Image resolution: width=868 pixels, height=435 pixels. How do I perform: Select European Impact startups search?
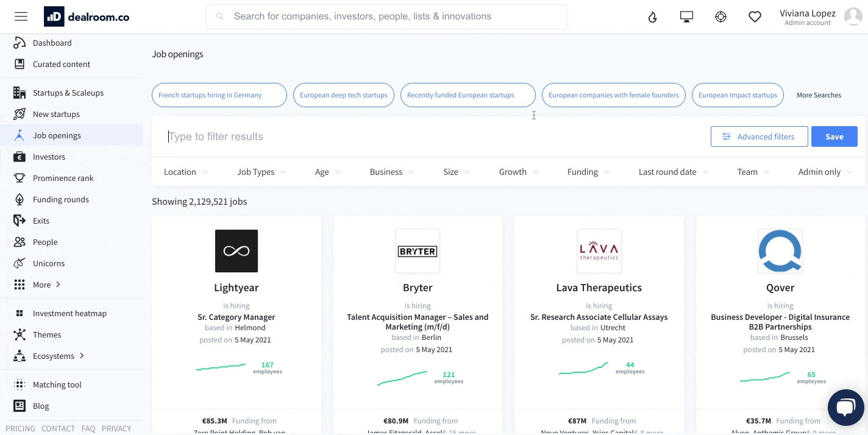[x=738, y=95]
